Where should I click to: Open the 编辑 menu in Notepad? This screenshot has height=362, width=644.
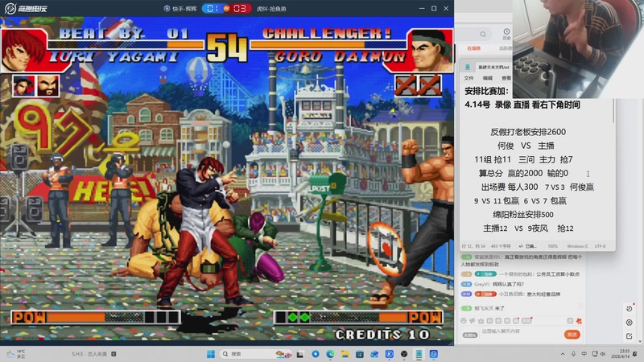coord(488,78)
